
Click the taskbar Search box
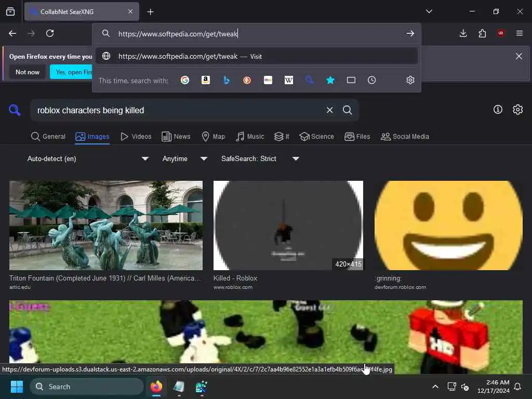click(87, 387)
